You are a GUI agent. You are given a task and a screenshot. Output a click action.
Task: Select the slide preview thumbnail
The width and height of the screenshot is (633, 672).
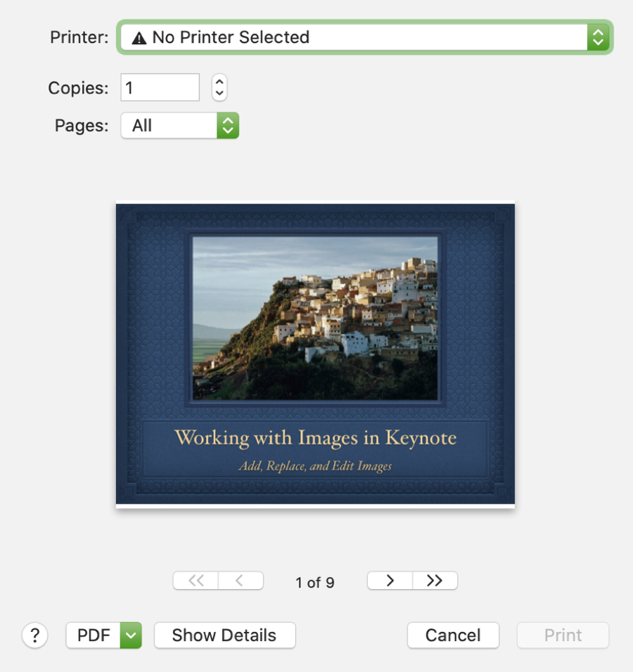(x=315, y=354)
